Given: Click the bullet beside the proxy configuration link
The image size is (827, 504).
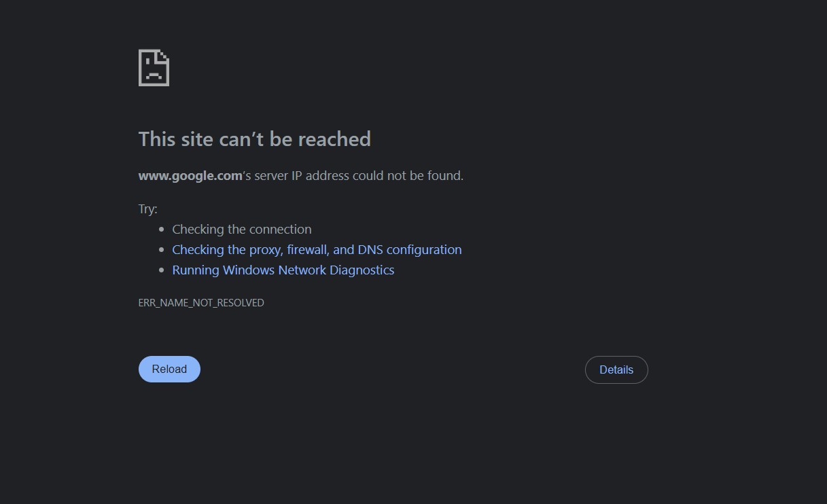Looking at the screenshot, I should tap(161, 250).
